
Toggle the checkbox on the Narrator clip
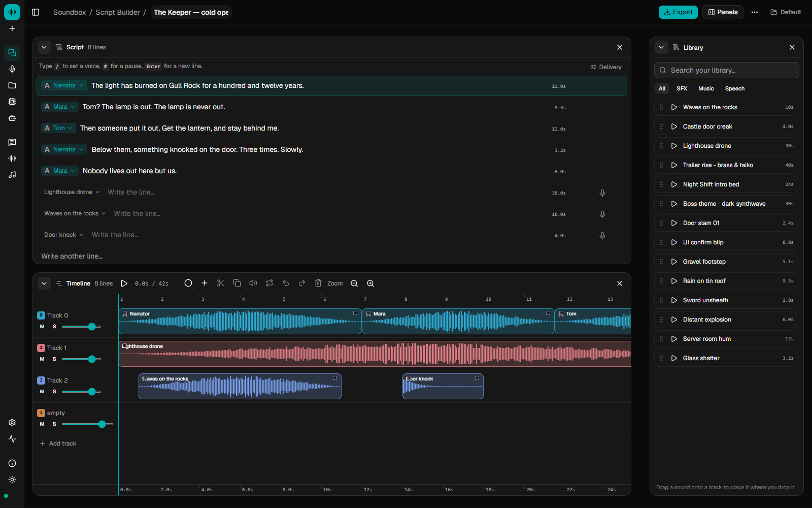[x=355, y=313]
